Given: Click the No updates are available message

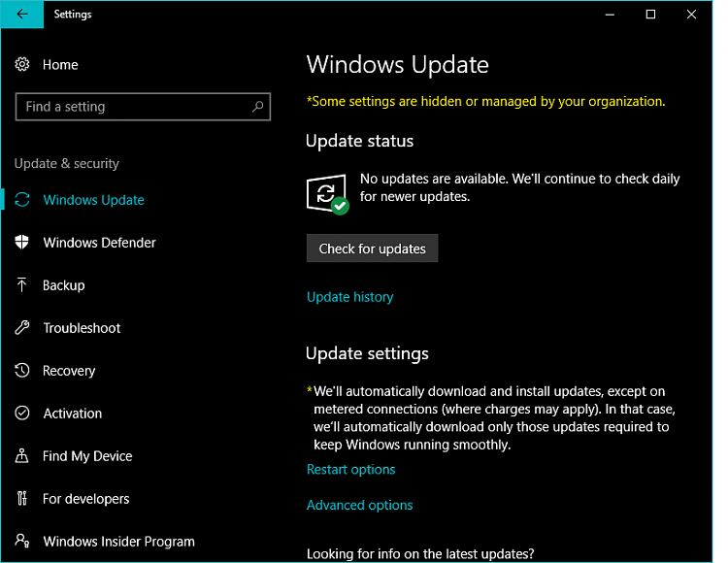Looking at the screenshot, I should click(x=519, y=187).
